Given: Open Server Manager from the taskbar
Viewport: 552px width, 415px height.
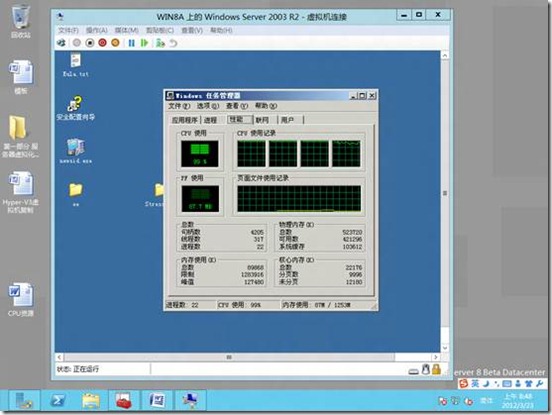Looking at the screenshot, I should [24, 401].
